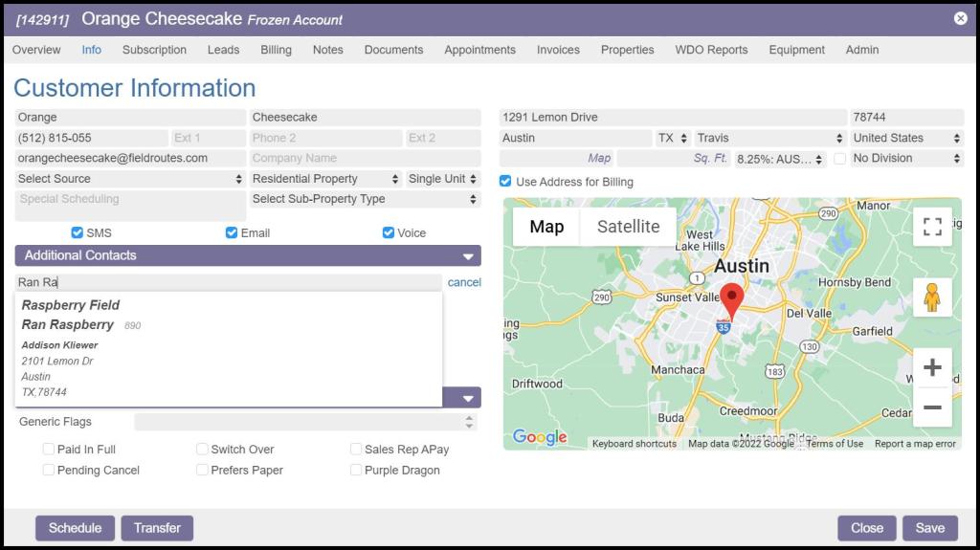Enable the Paid In Full flag
The width and height of the screenshot is (980, 550).
pos(49,450)
